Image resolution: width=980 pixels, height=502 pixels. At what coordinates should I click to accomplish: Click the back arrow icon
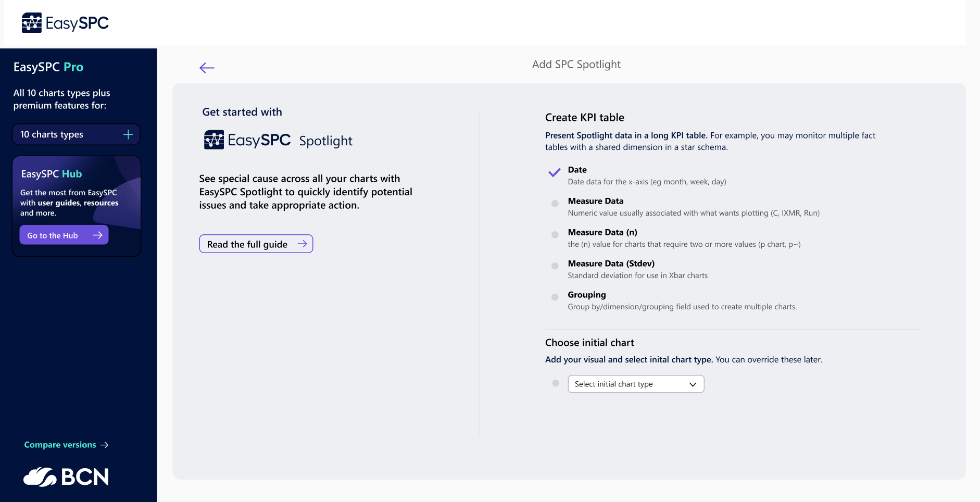(x=207, y=68)
